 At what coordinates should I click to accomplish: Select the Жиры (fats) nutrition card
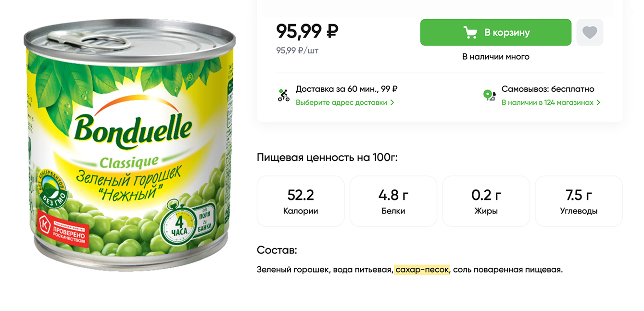pyautogui.click(x=486, y=201)
